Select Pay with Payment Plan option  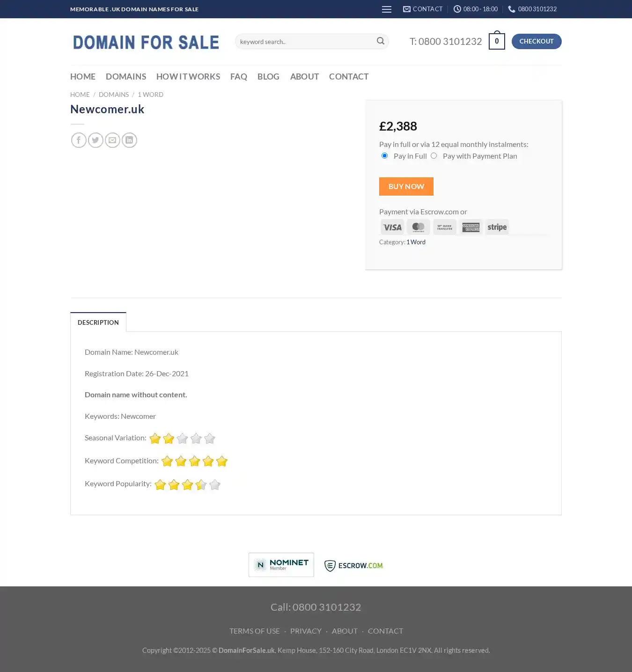(434, 156)
